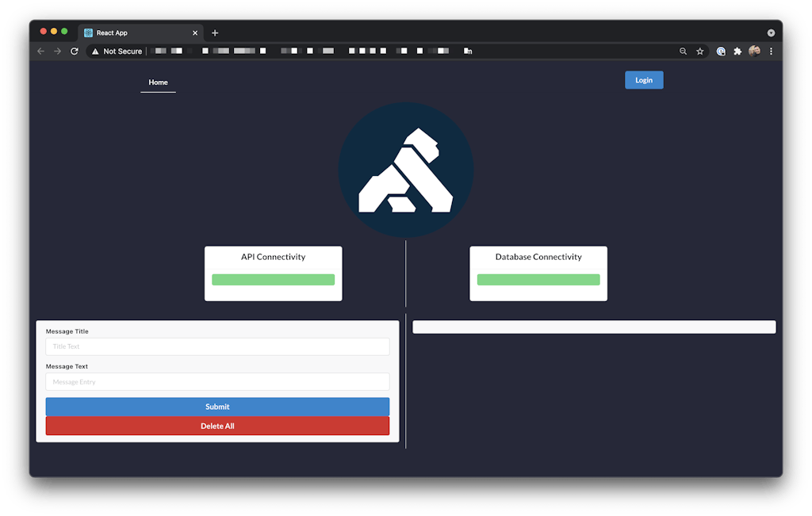Click into the Message Text entry field
812x516 pixels.
[217, 382]
